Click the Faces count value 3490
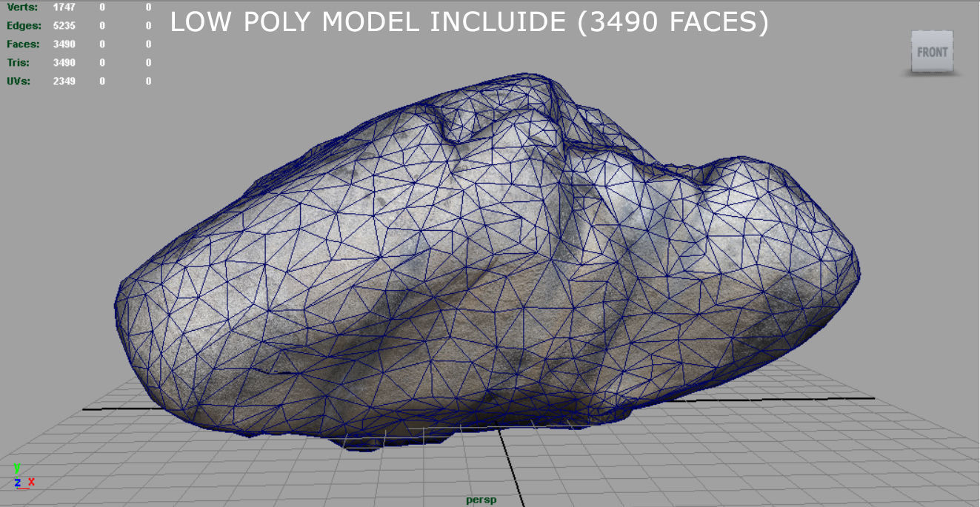This screenshot has width=980, height=507. (64, 44)
